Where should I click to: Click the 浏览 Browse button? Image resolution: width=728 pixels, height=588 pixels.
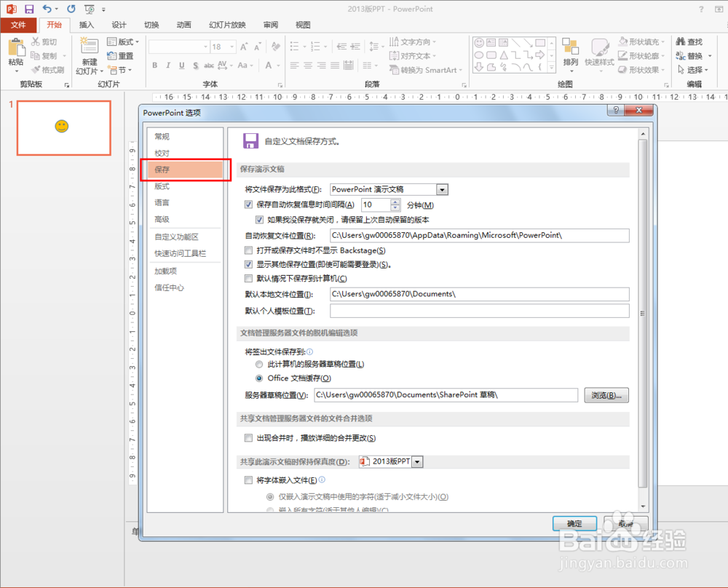pos(606,395)
